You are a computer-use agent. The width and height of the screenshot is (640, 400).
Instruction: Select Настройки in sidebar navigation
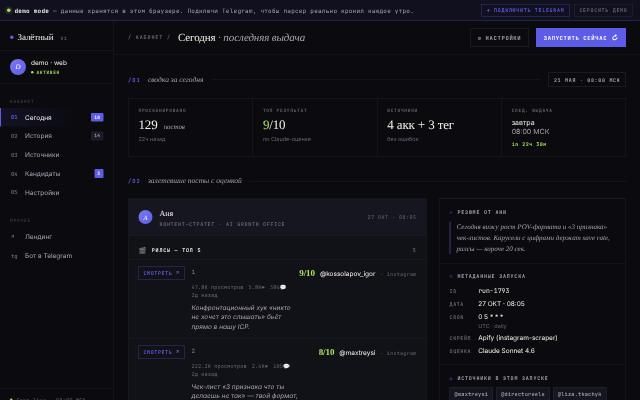57,193
